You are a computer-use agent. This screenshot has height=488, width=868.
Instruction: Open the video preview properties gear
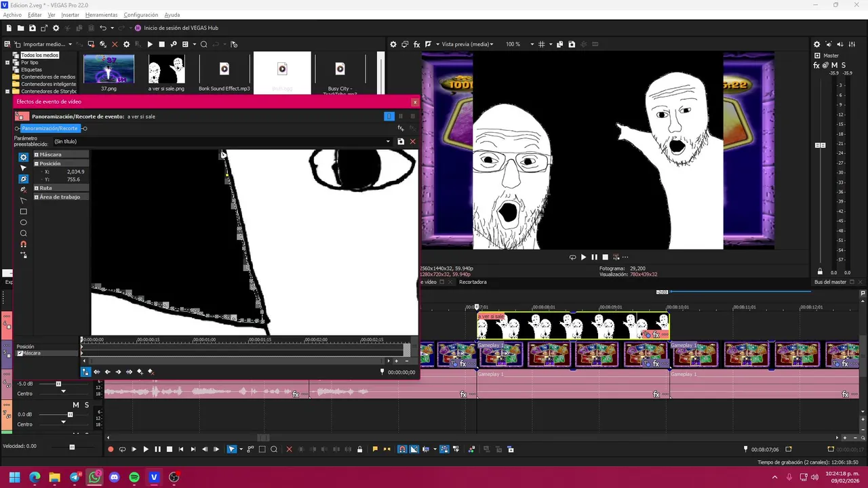coord(393,44)
